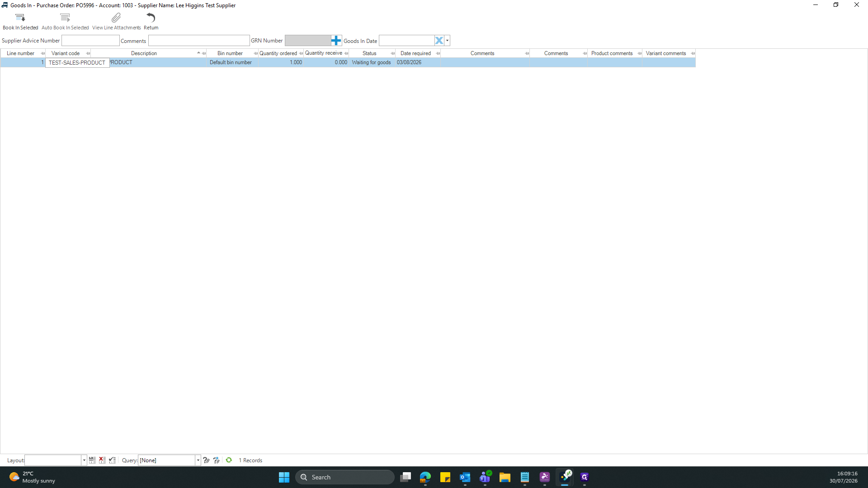
Task: Sort by Quantity ordered column header
Action: tap(278, 53)
